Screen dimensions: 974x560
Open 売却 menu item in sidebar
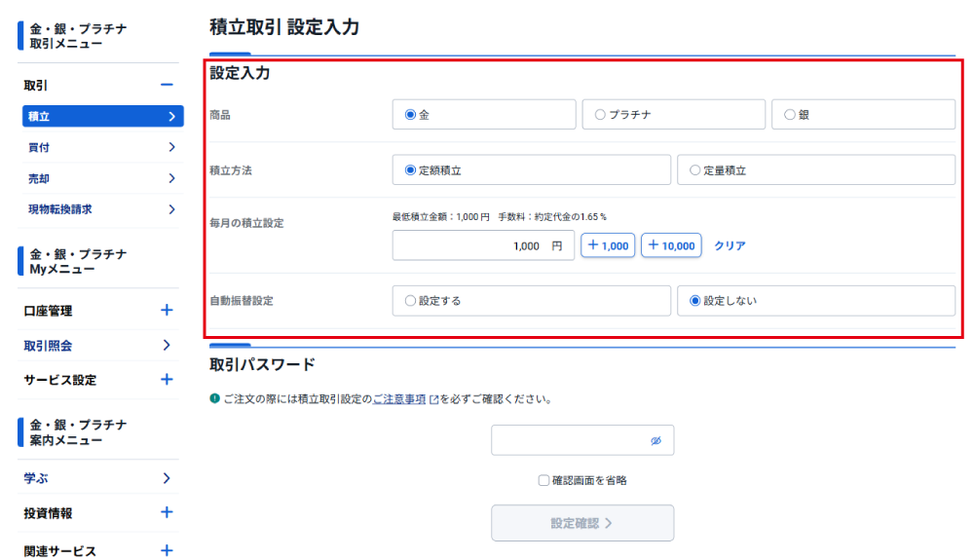click(x=101, y=178)
